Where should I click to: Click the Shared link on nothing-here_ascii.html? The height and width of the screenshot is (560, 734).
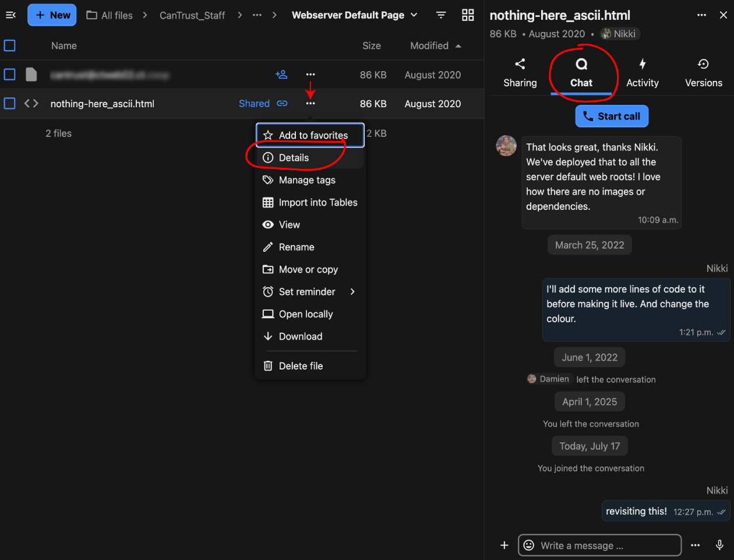click(263, 104)
